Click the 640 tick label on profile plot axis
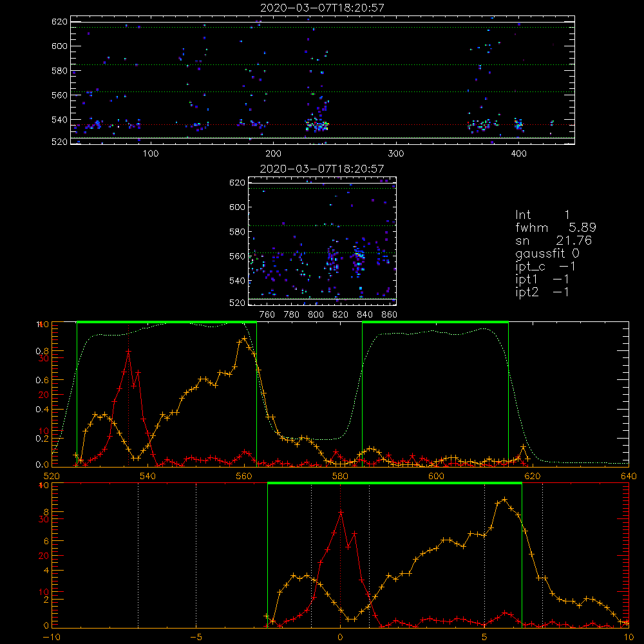Screen dimensions: 644x644 point(629,476)
